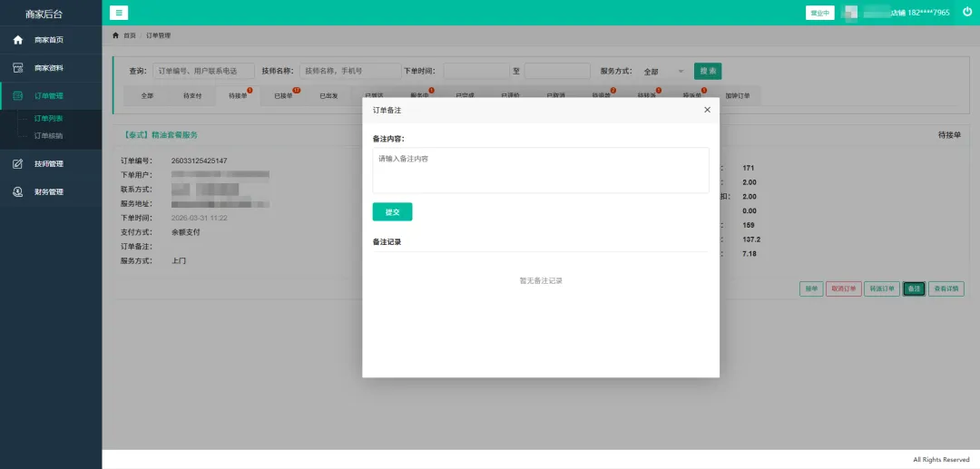The image size is (980, 469).
Task: Close the 订单备注 dialog with X
Action: click(x=707, y=110)
